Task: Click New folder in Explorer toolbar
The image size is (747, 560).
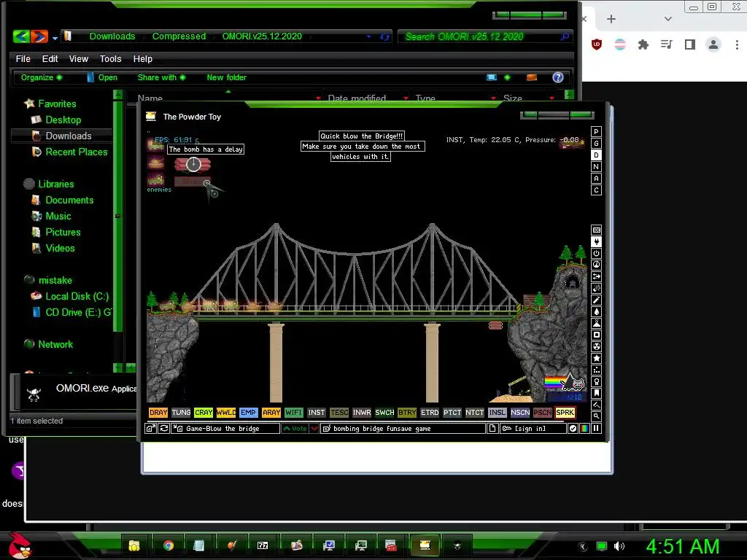Action: (226, 77)
